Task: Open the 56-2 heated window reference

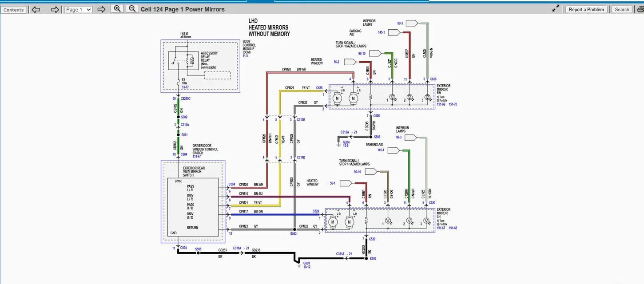Action: click(336, 62)
